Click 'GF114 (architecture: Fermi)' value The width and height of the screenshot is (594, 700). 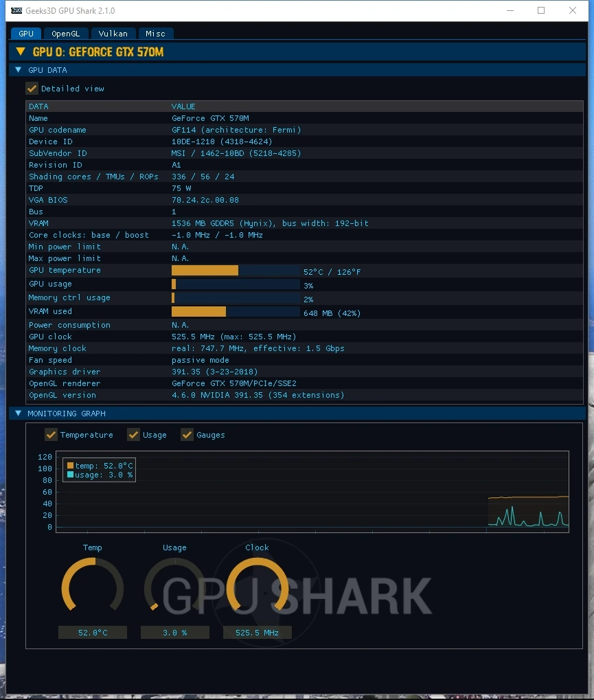(x=236, y=130)
